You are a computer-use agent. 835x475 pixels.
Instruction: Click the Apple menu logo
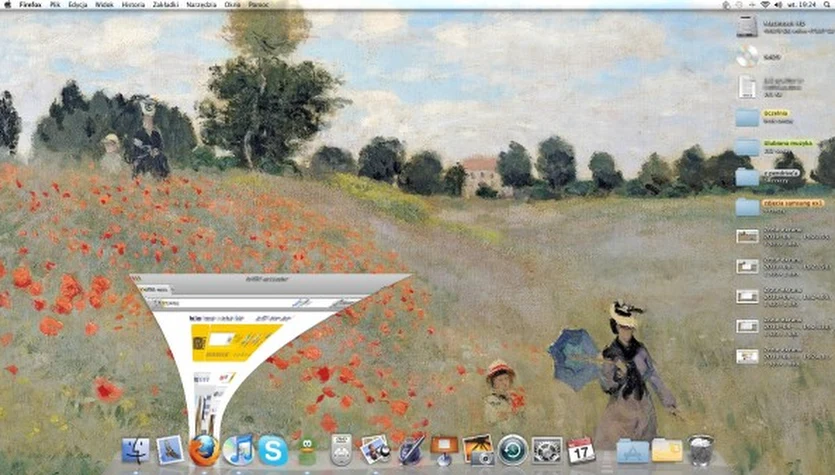click(x=8, y=5)
